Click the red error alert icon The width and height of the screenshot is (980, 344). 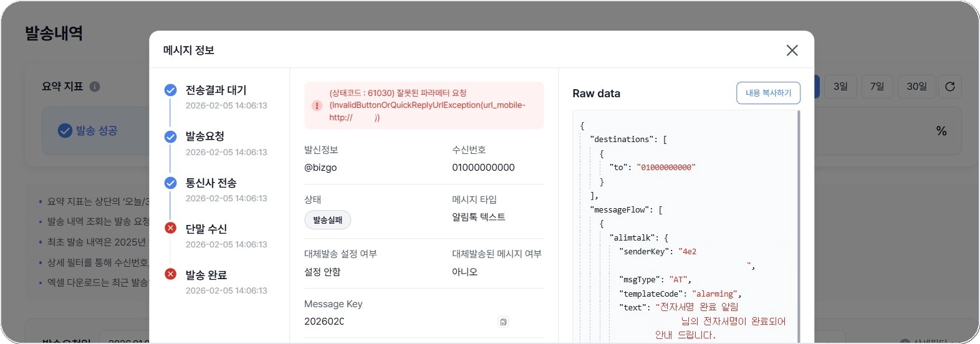tap(317, 105)
